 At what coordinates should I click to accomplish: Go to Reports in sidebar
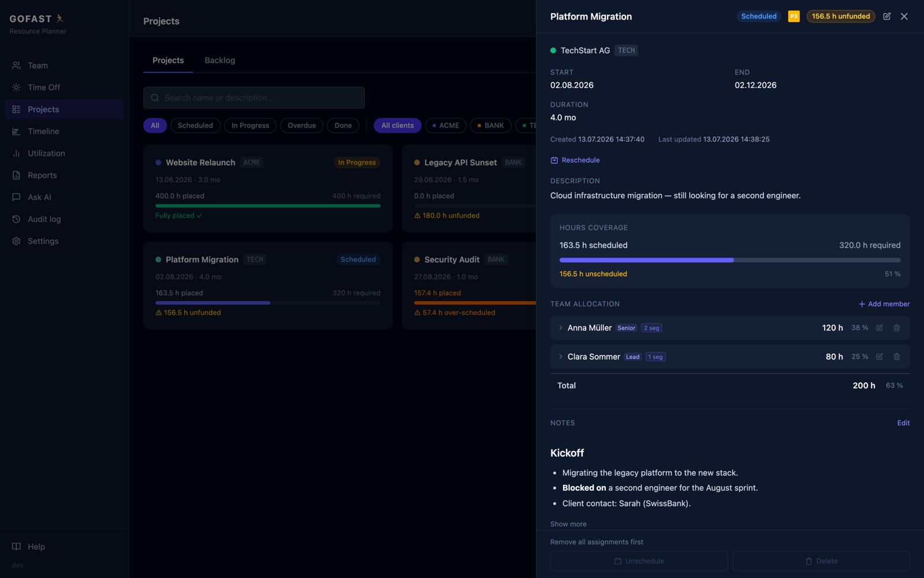[64, 175]
